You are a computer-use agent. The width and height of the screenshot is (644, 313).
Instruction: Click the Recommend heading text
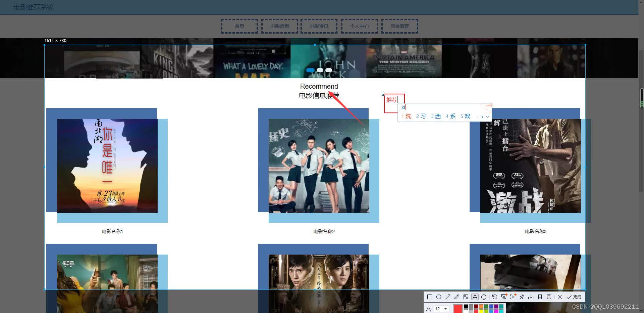(x=319, y=86)
